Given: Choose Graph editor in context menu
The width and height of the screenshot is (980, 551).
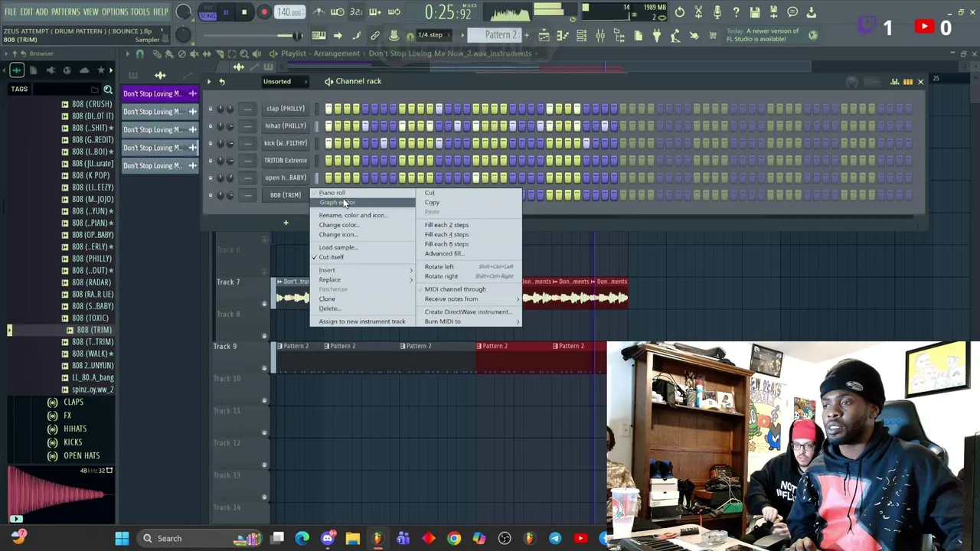Looking at the screenshot, I should pyautogui.click(x=362, y=203).
